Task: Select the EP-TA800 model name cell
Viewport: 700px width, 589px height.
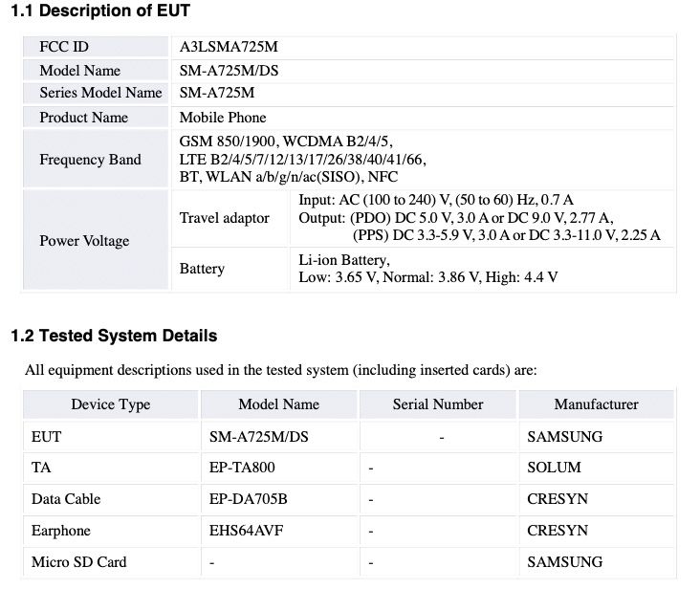Action: click(x=246, y=468)
